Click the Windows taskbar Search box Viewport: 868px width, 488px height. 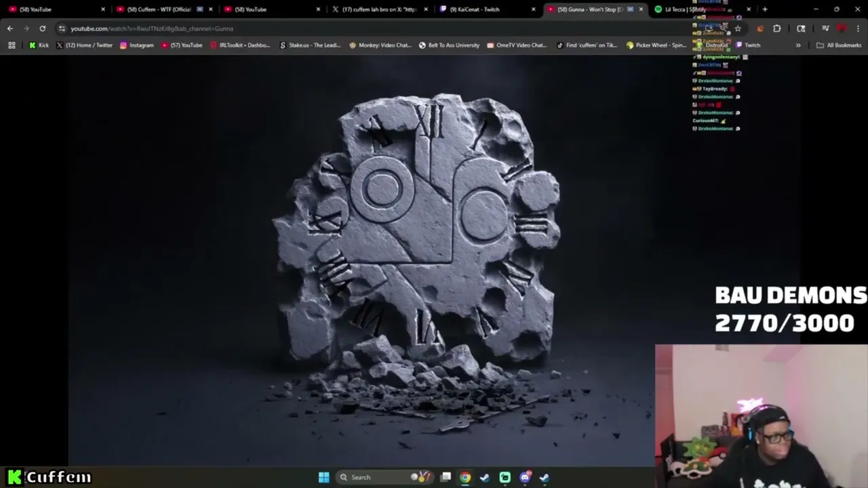[x=384, y=477]
